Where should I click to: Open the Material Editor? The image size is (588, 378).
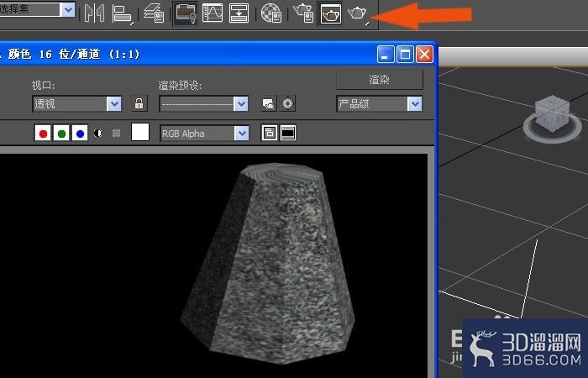pos(271,13)
